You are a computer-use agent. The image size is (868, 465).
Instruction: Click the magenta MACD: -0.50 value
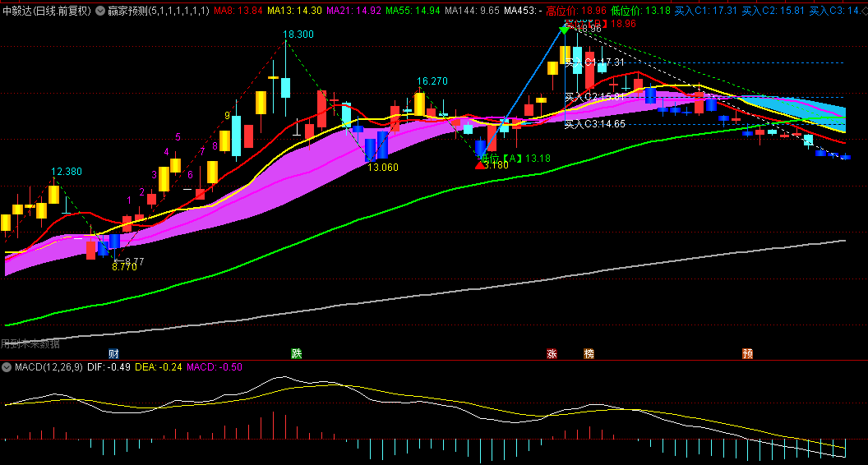[x=215, y=367]
